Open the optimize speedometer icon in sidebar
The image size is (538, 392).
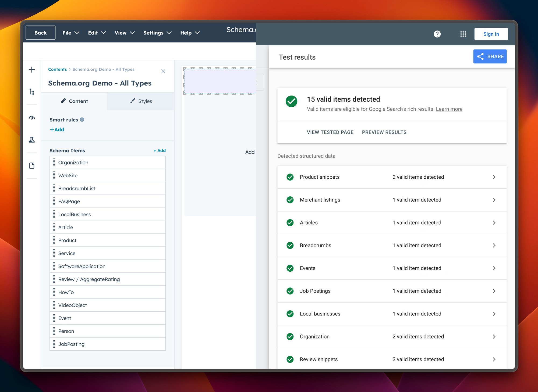click(x=32, y=118)
